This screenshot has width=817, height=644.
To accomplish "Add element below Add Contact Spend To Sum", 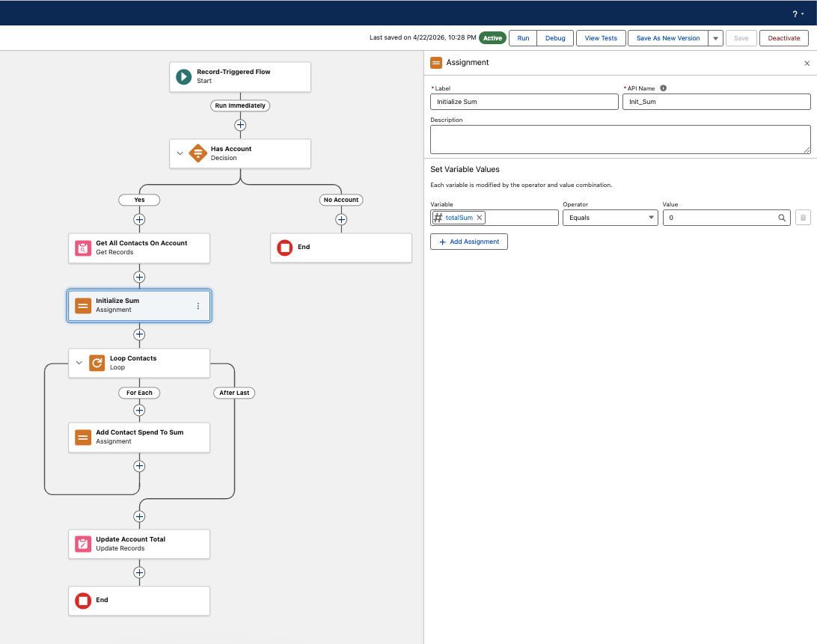I will [x=139, y=466].
